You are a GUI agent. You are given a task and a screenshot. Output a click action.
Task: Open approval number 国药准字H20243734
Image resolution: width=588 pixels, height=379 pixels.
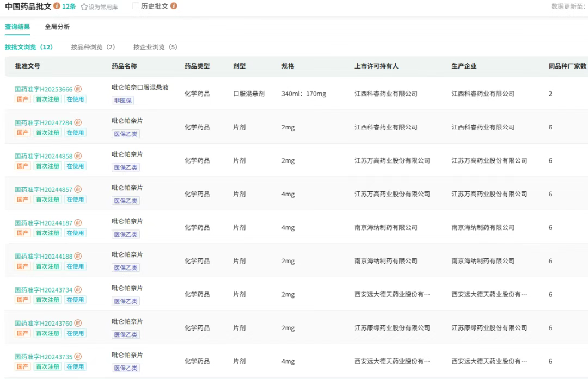44,290
